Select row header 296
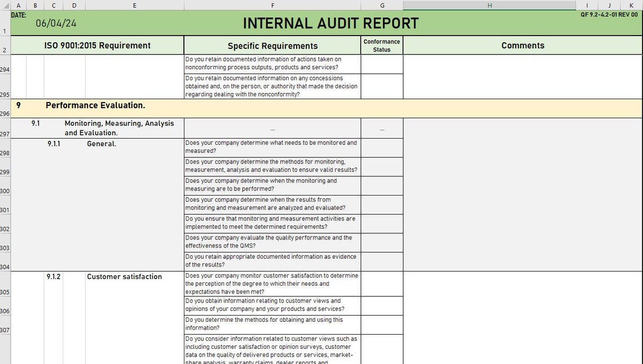Viewport: 643px width, 364px height. (x=5, y=110)
